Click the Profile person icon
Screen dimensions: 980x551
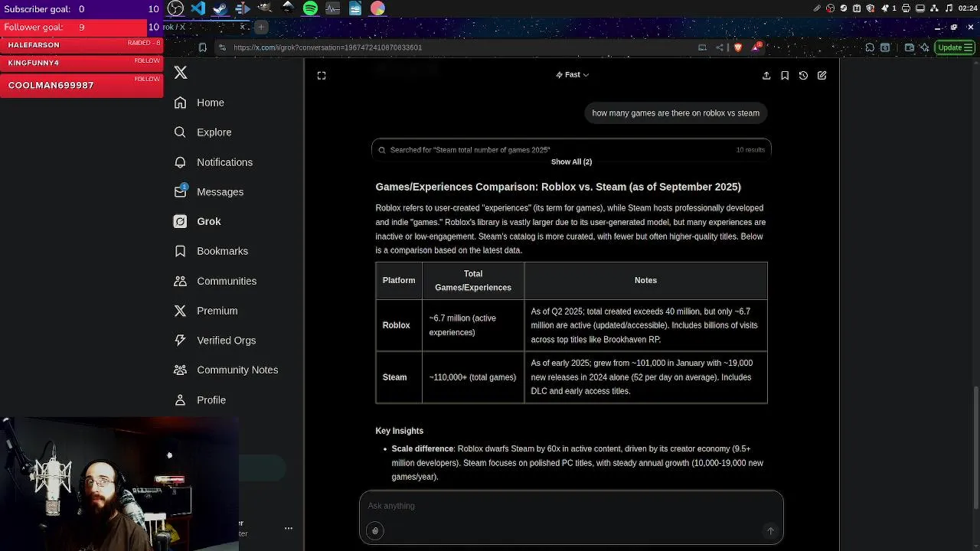(x=180, y=400)
